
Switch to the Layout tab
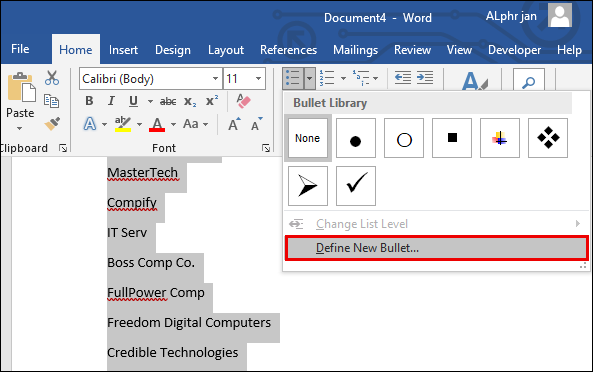tap(226, 50)
